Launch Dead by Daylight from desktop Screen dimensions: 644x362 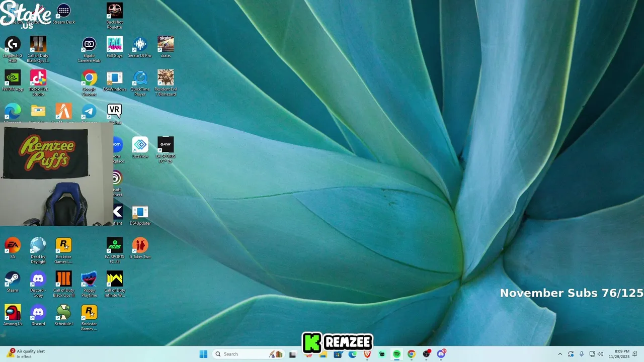(x=38, y=251)
